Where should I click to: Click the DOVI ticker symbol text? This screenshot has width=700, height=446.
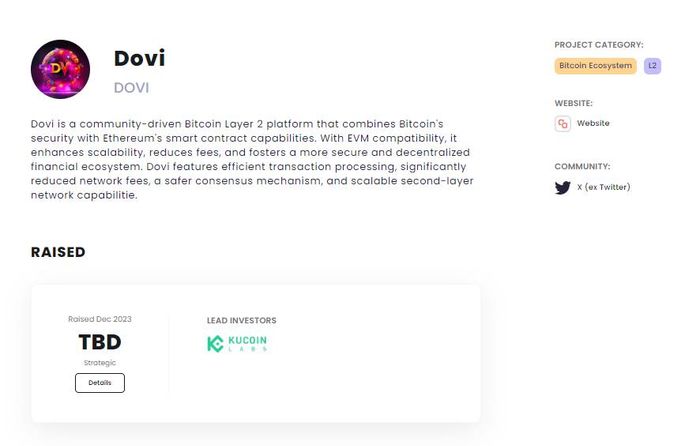pos(131,88)
